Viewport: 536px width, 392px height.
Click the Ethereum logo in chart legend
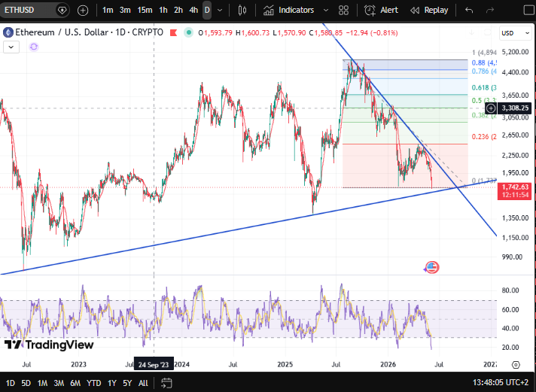tap(8, 33)
